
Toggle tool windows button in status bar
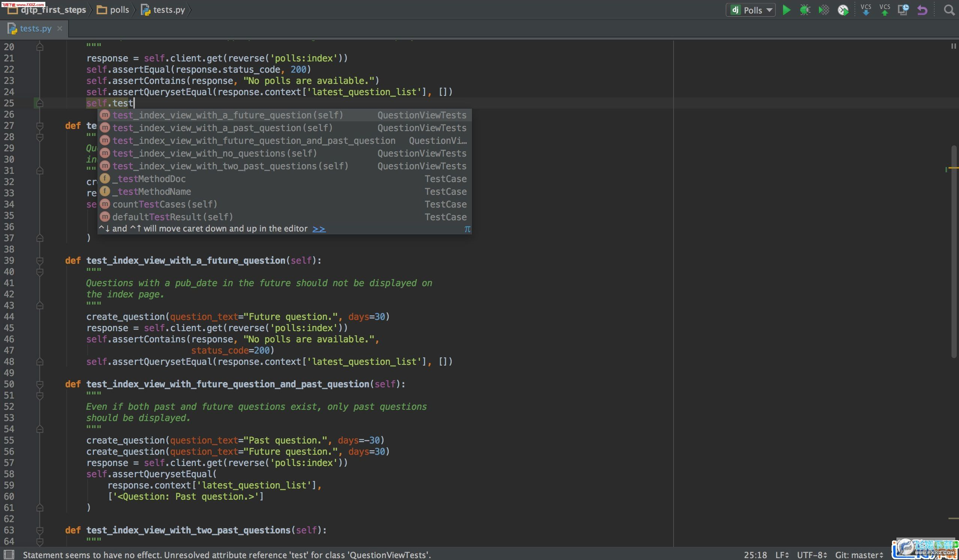[9, 554]
